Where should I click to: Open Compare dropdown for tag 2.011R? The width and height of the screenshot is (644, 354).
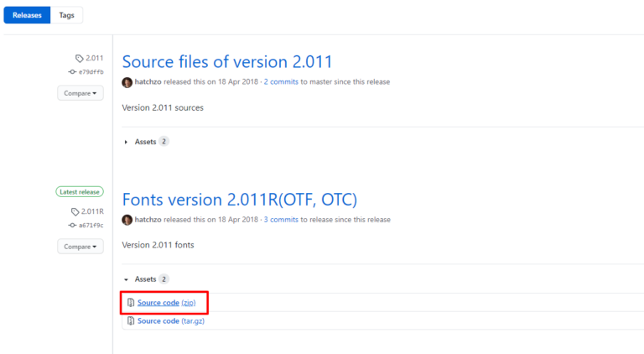point(80,247)
